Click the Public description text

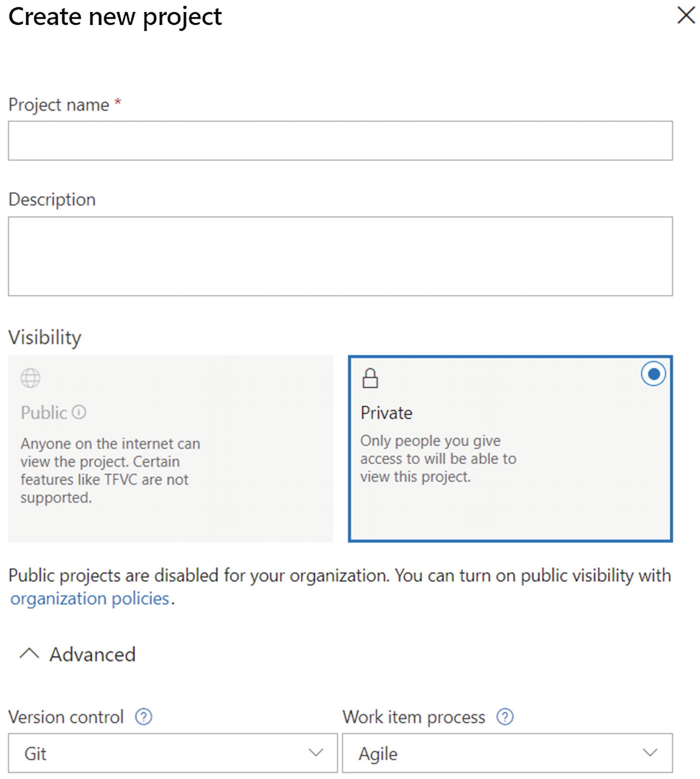110,470
